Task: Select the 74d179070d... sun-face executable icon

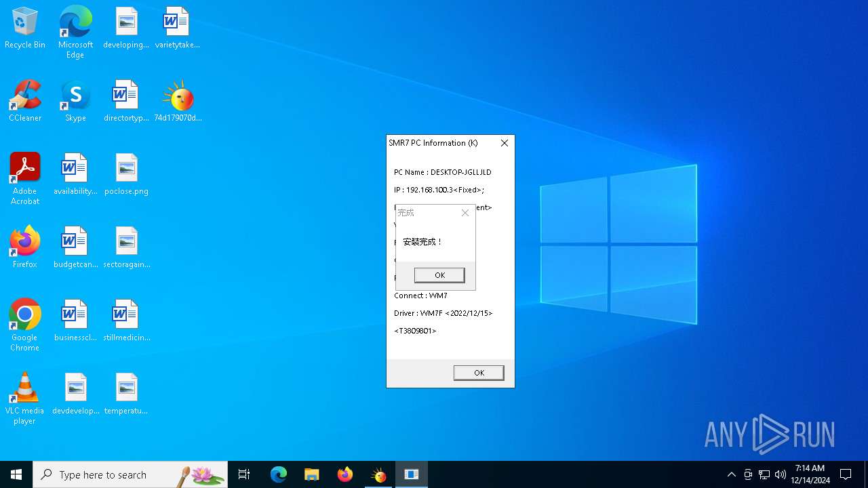Action: click(178, 101)
